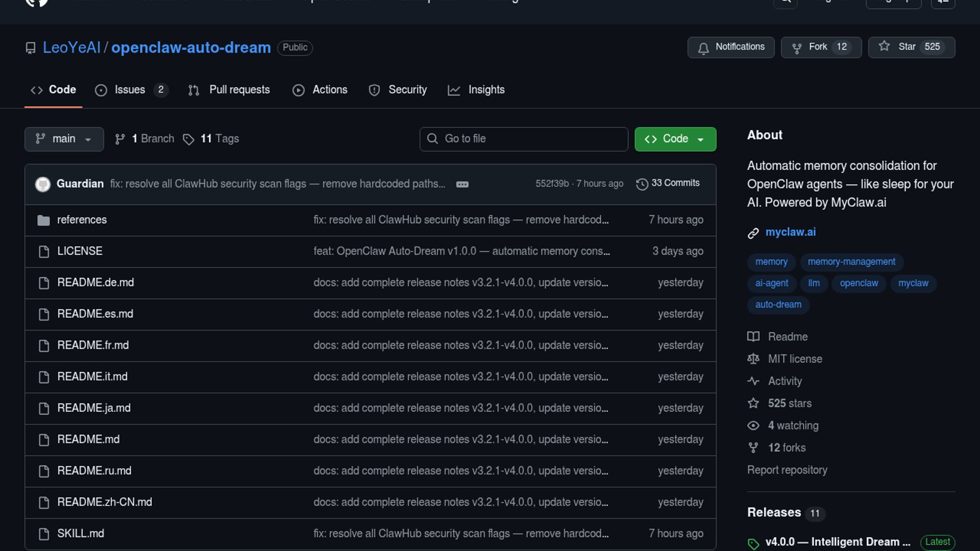
Task: Open the Activity pulse link
Action: 785,381
